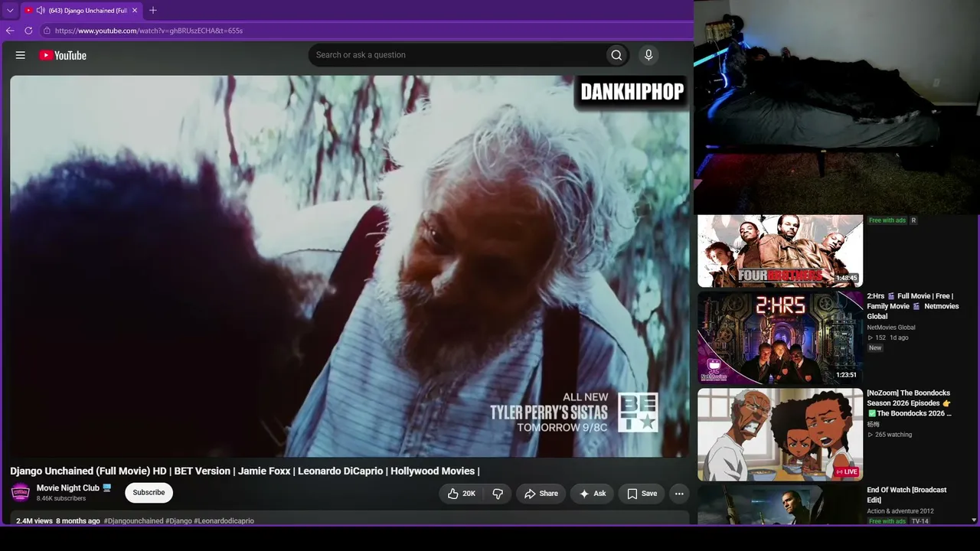Like the Django Unchained video
This screenshot has width=980, height=551.
pyautogui.click(x=462, y=494)
